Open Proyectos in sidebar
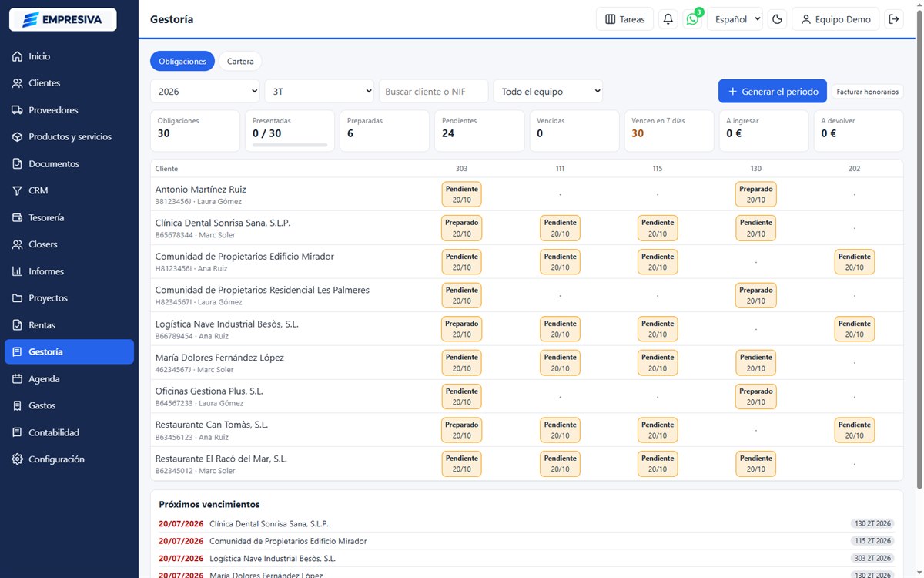This screenshot has height=578, width=924. [x=69, y=298]
